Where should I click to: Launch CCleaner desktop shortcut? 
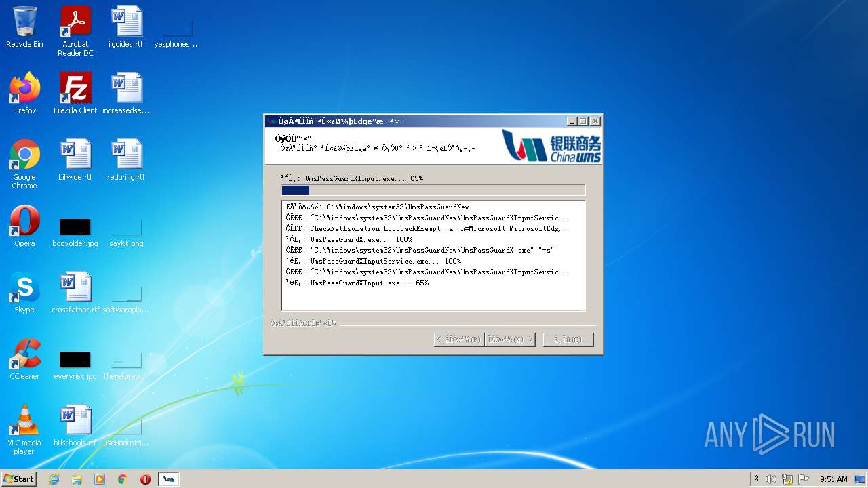point(24,359)
